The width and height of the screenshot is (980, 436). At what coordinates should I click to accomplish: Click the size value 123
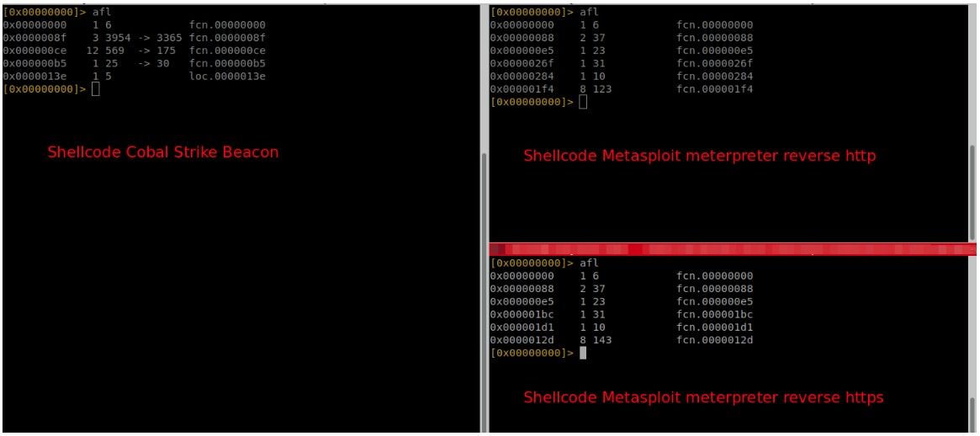click(x=602, y=89)
